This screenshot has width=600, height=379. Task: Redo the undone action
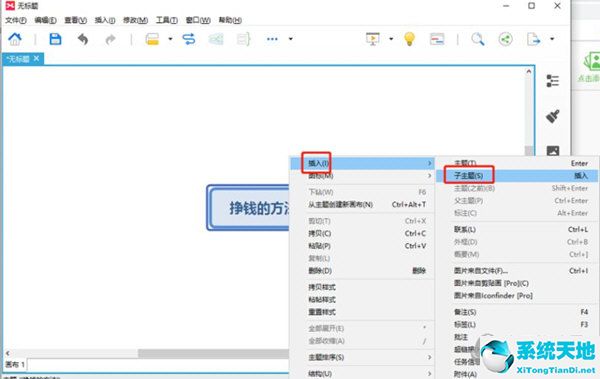tap(110, 39)
